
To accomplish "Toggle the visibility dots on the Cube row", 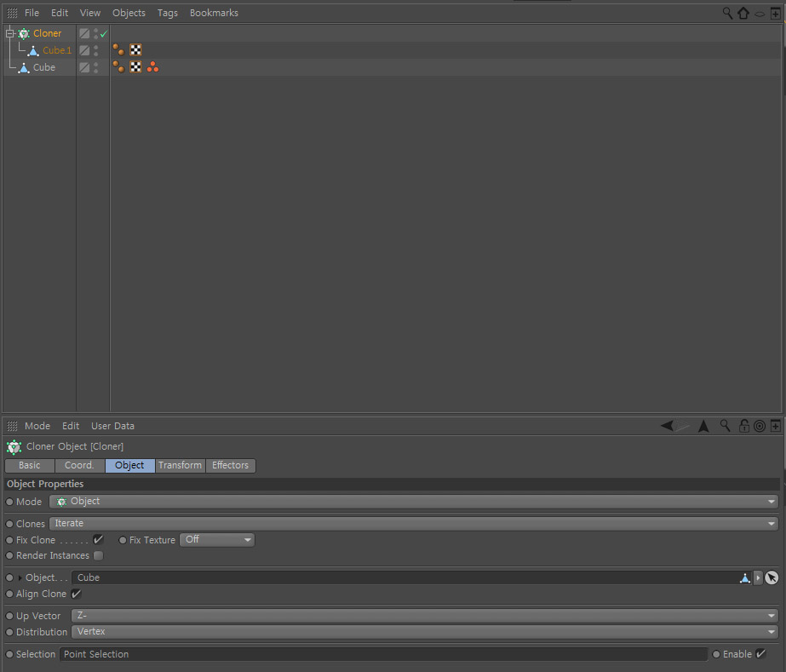I will coord(95,67).
